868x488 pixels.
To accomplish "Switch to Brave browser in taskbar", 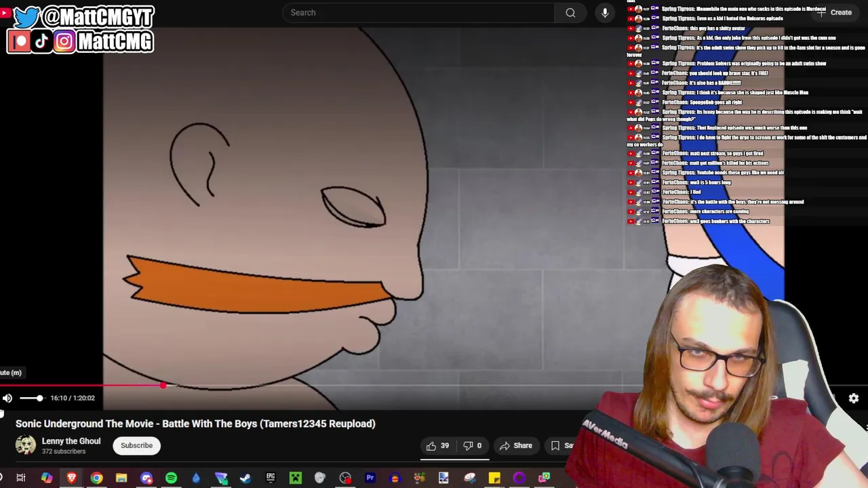I will pos(71,478).
